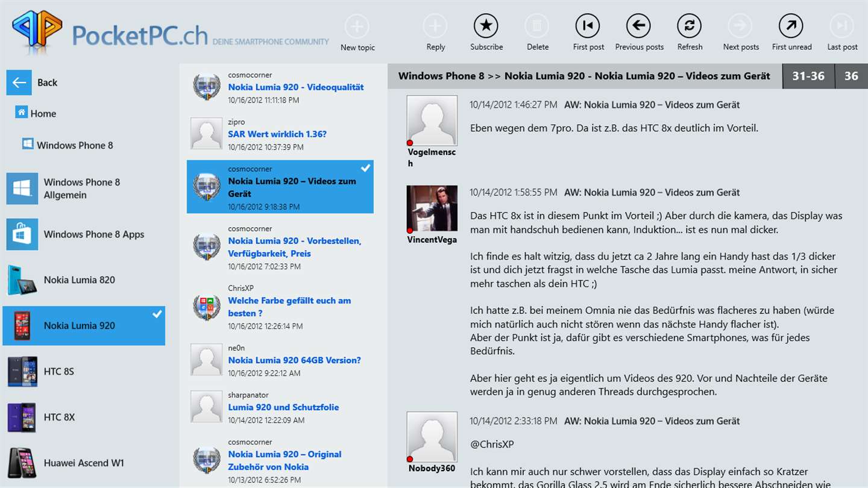Click HTC 8S phone thumbnail

point(22,372)
